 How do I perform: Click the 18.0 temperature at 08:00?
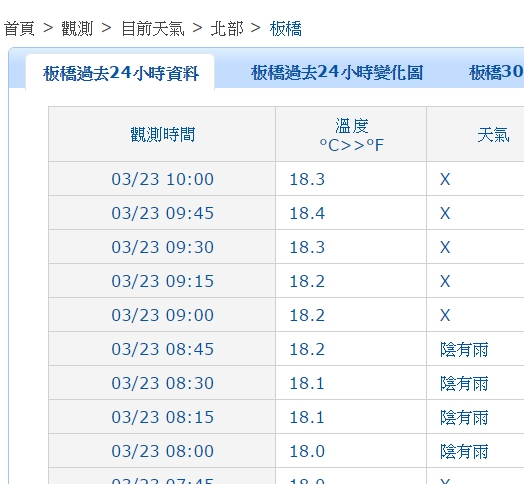tap(307, 451)
